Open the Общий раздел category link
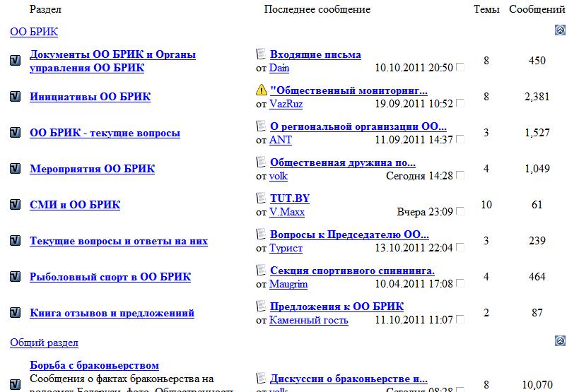 pos(44,343)
